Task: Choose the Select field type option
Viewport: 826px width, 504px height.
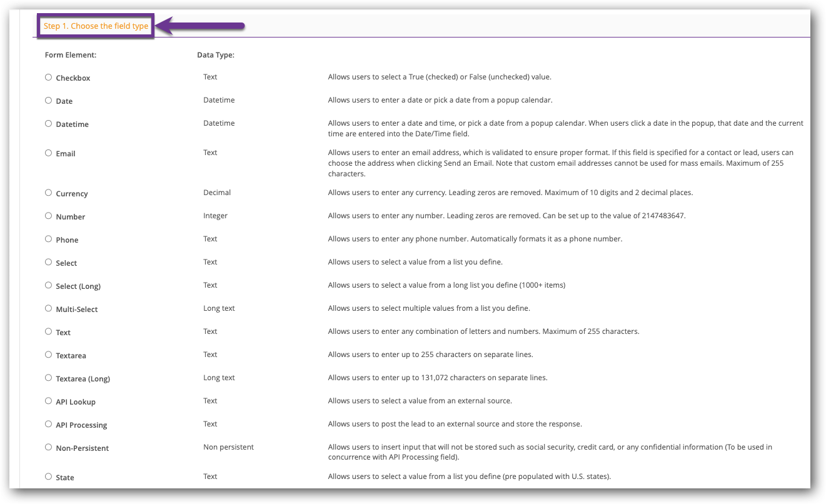Action: tap(49, 263)
